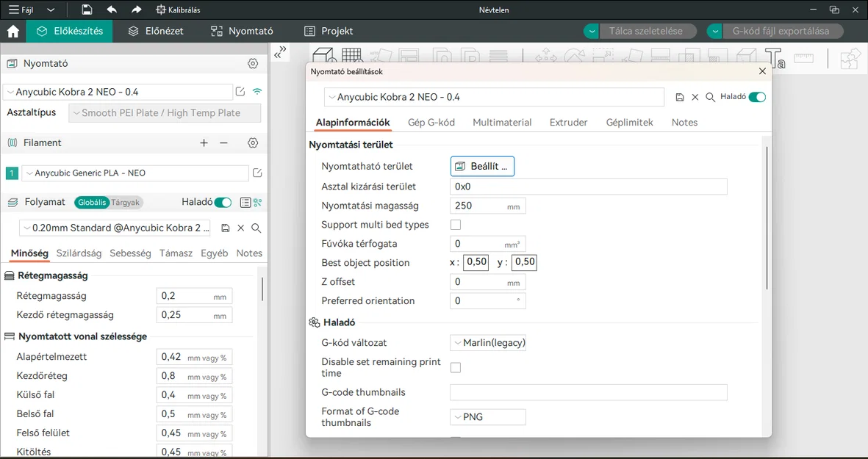Save project using floppy disk icon in title bar

[86, 10]
